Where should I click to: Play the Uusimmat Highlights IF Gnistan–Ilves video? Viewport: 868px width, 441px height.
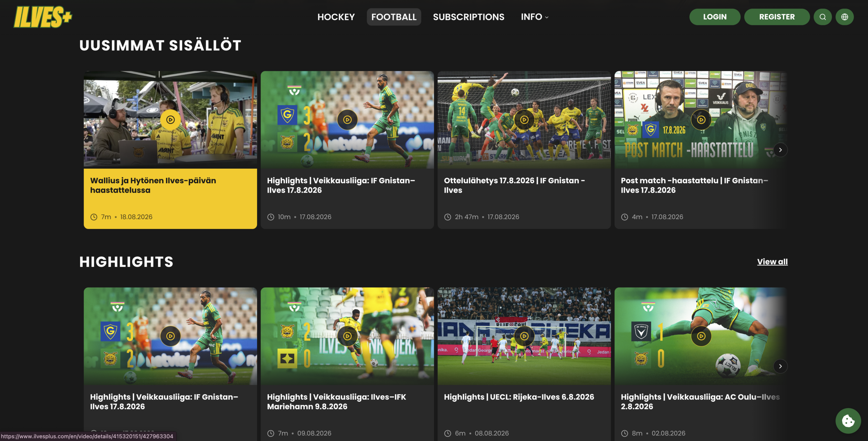point(348,120)
